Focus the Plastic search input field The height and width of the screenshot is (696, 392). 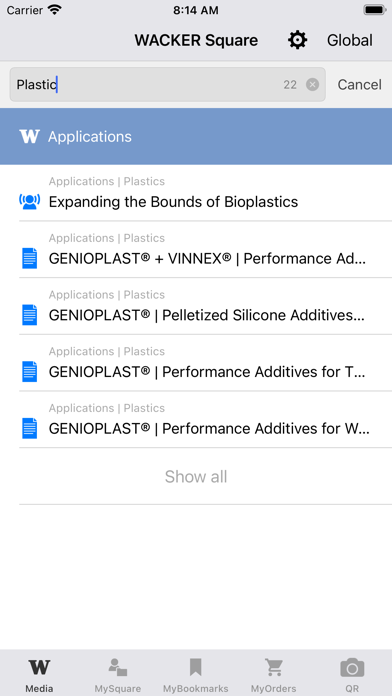coord(167,84)
